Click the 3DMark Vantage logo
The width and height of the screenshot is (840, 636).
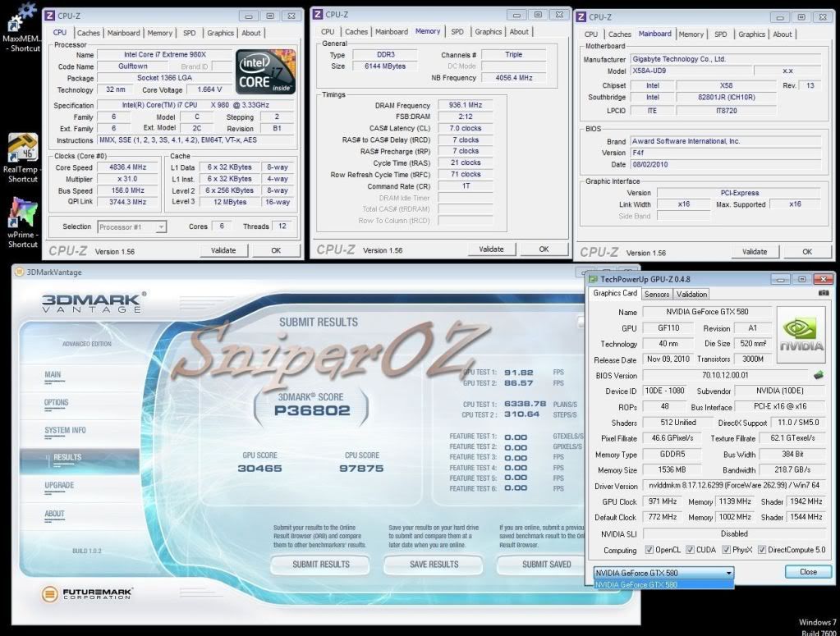93,301
